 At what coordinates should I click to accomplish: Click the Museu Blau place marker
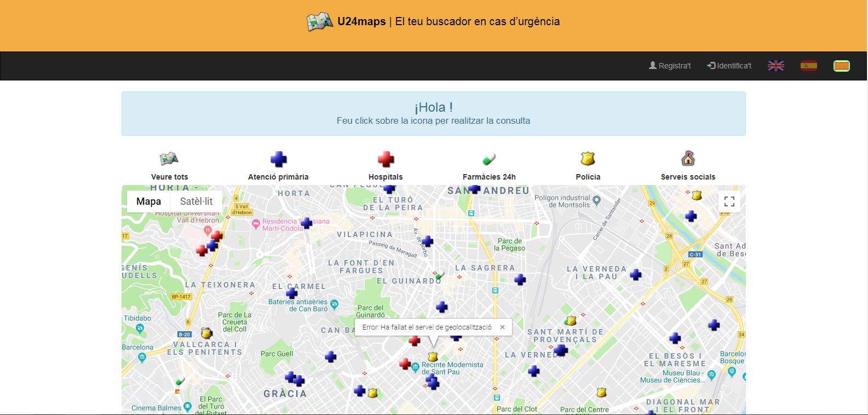click(711, 375)
